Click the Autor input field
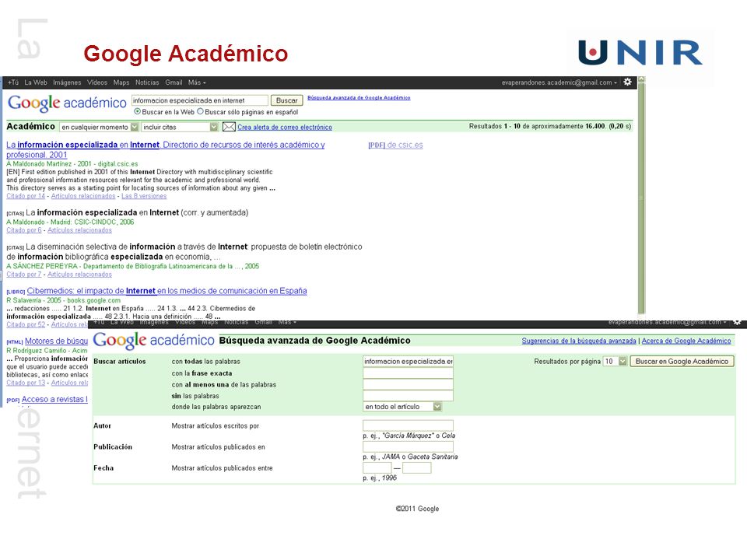The height and width of the screenshot is (560, 747). pos(408,425)
